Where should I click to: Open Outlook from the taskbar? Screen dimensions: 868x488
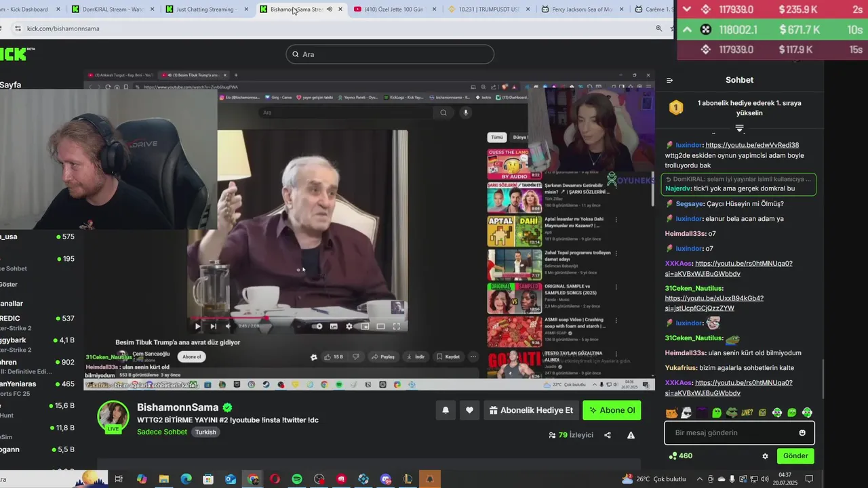point(231,479)
